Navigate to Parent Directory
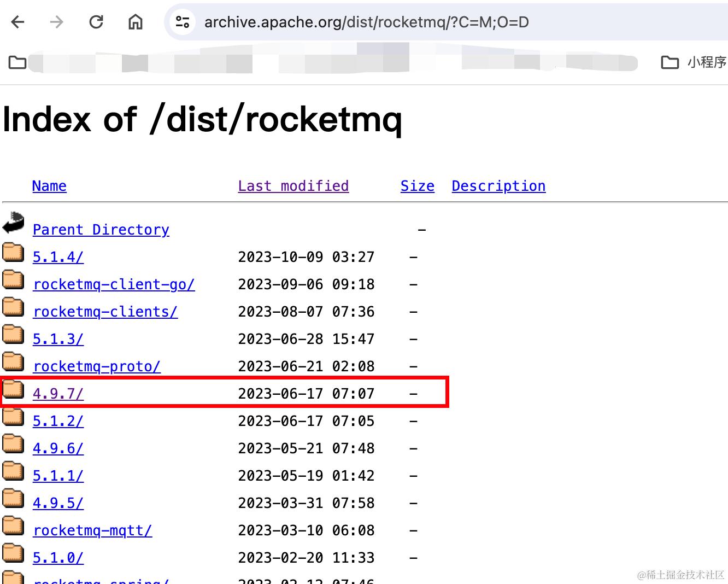This screenshot has height=584, width=728. tap(101, 230)
